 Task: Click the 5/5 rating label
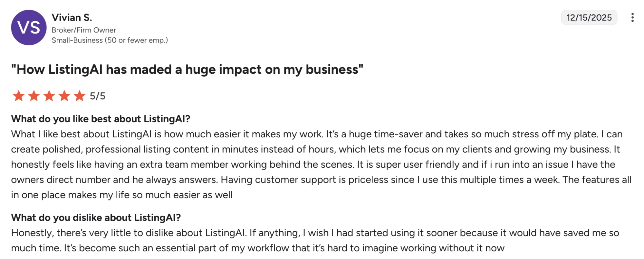97,95
